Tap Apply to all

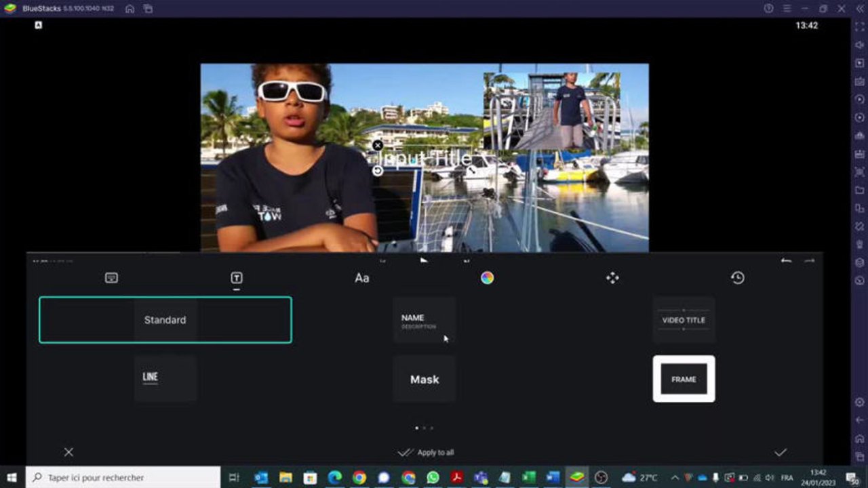[426, 452]
